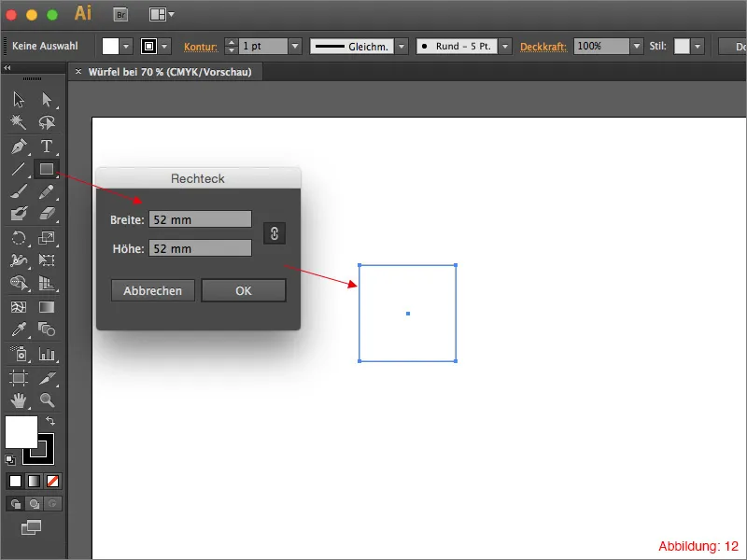747x560 pixels.
Task: Focus the Höhe height field
Action: (200, 248)
